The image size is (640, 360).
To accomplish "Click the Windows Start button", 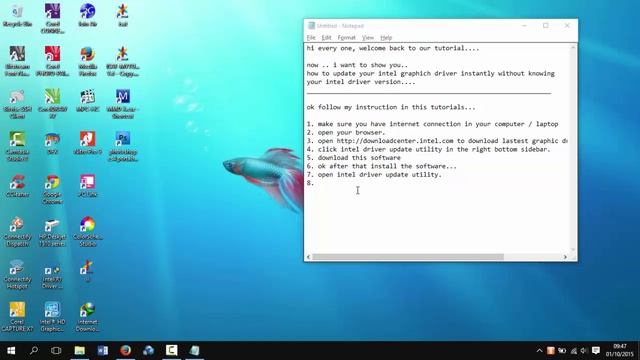I will [x=11, y=351].
